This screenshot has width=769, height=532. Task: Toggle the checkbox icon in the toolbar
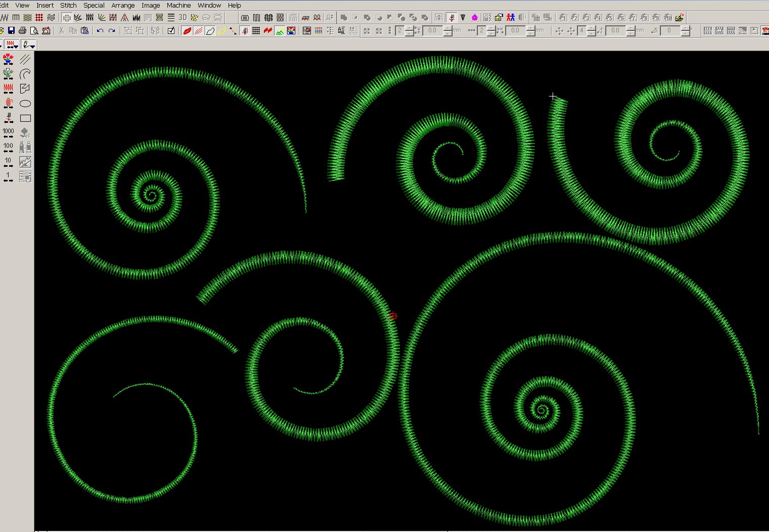pos(171,31)
